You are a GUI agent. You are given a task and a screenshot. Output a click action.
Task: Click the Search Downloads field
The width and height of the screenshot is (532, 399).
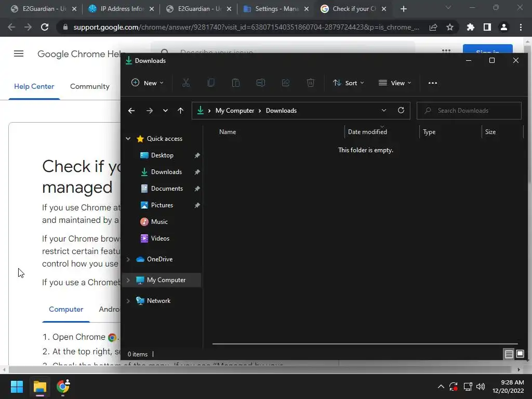click(469, 111)
